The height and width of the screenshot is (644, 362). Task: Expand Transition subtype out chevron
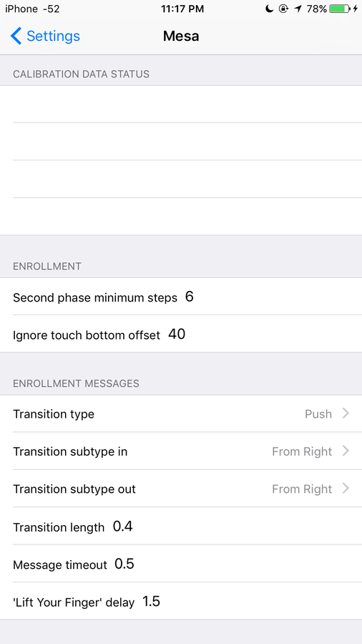tap(346, 489)
